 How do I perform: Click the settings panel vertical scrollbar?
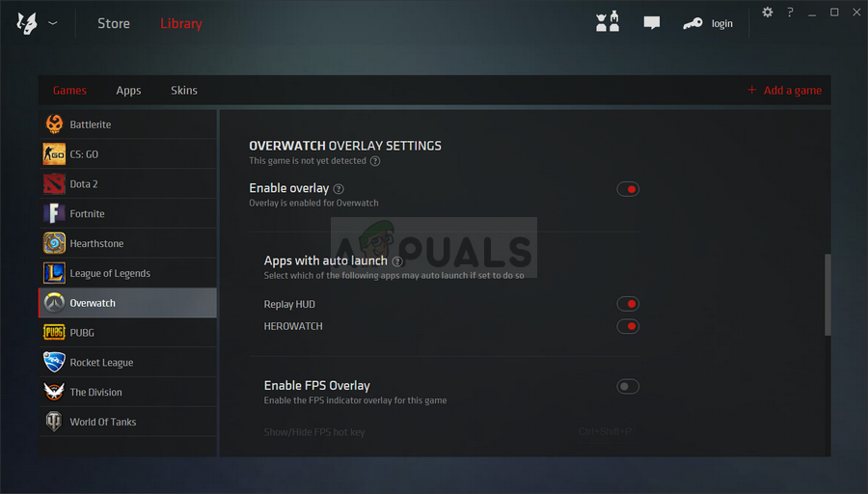click(827, 294)
